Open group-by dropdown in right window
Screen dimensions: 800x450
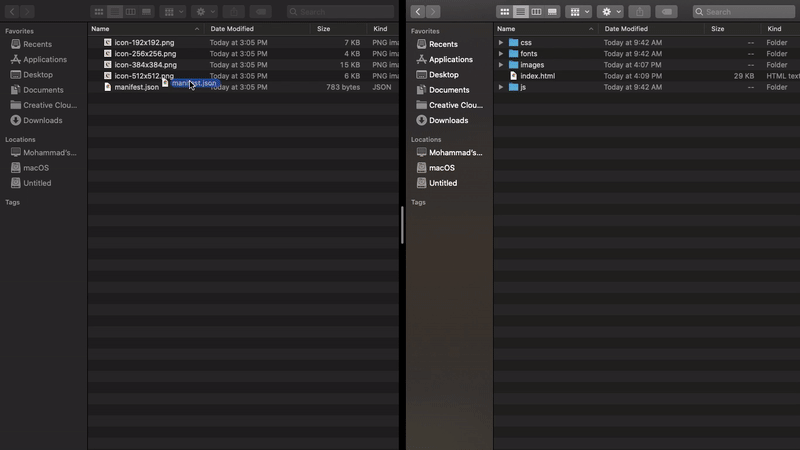click(579, 12)
